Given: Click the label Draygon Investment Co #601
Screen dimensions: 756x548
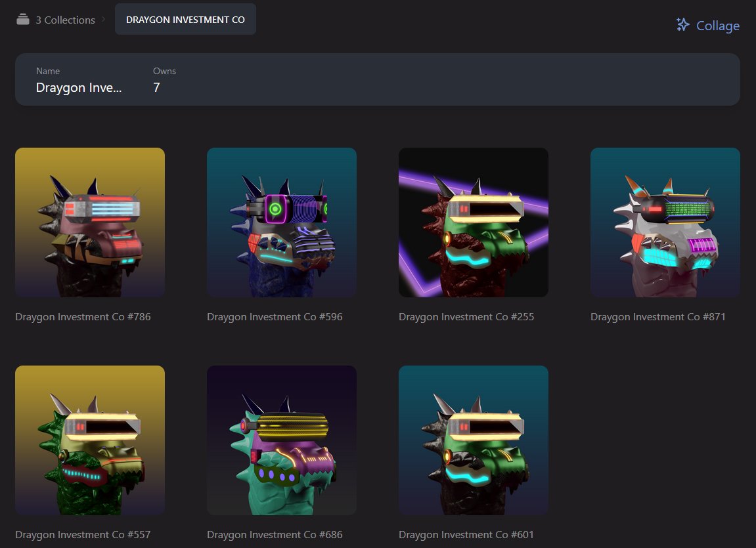Looking at the screenshot, I should [466, 534].
